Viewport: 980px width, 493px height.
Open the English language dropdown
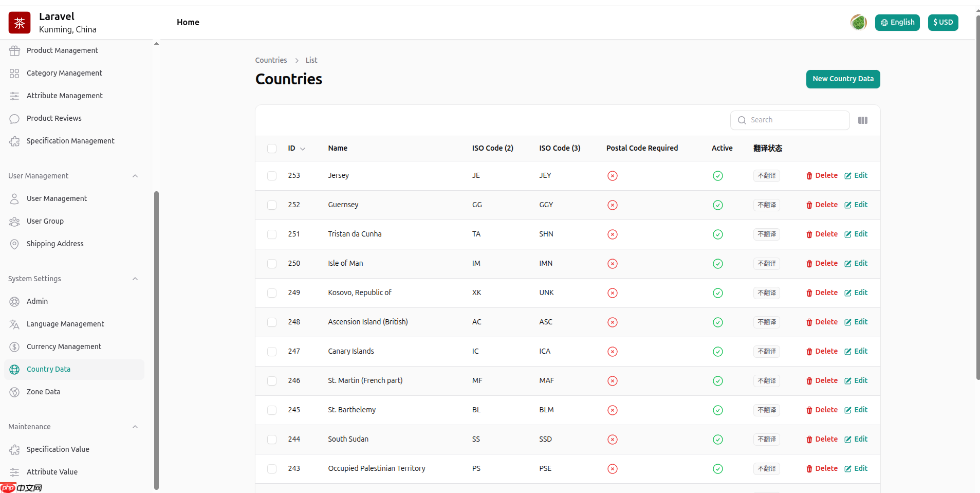[897, 23]
